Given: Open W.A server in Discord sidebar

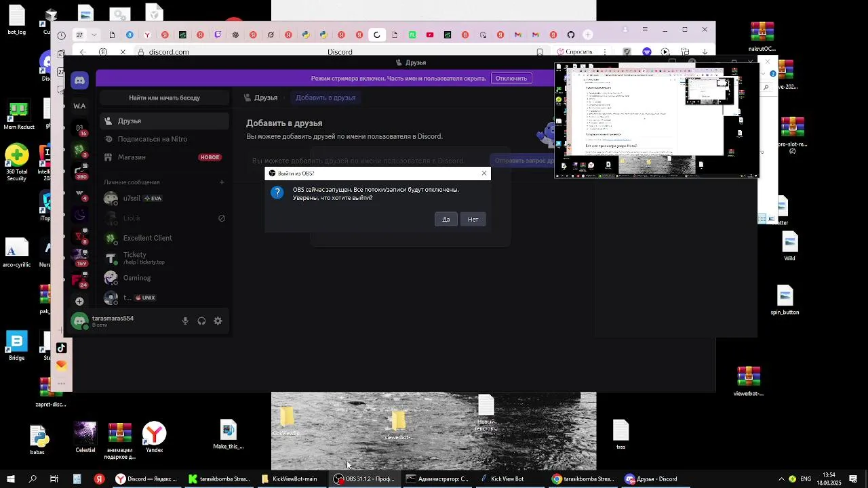Looking at the screenshot, I should click(80, 106).
